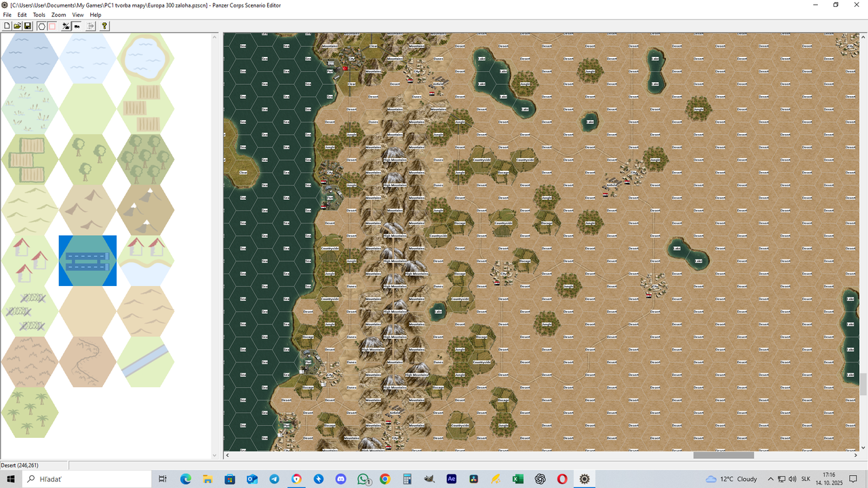Open the Edit menu

click(22, 15)
